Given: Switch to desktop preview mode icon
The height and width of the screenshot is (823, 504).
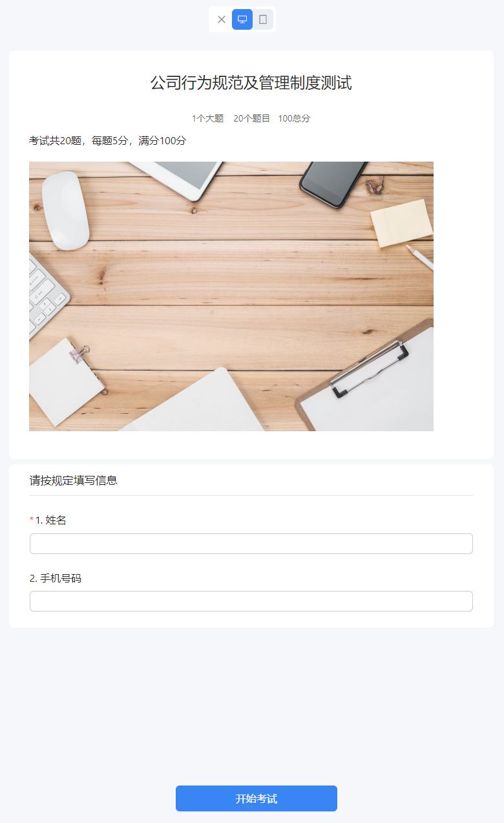Looking at the screenshot, I should pyautogui.click(x=242, y=19).
